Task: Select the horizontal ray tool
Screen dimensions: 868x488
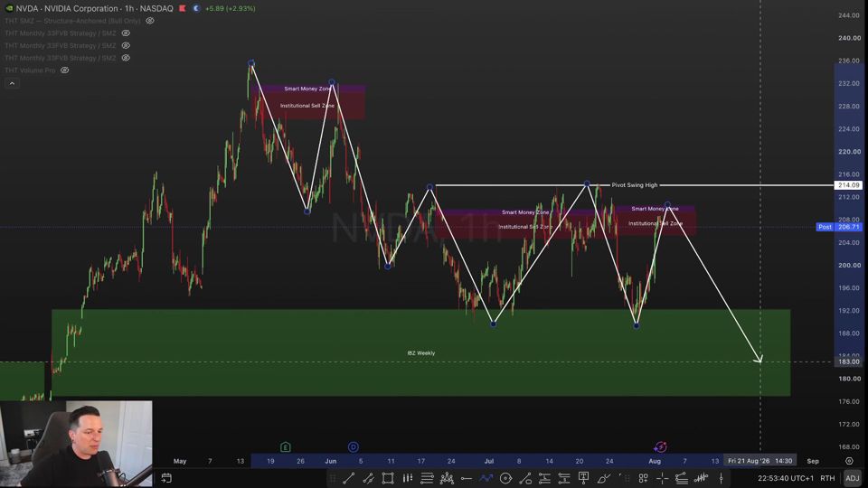Action: [467, 478]
